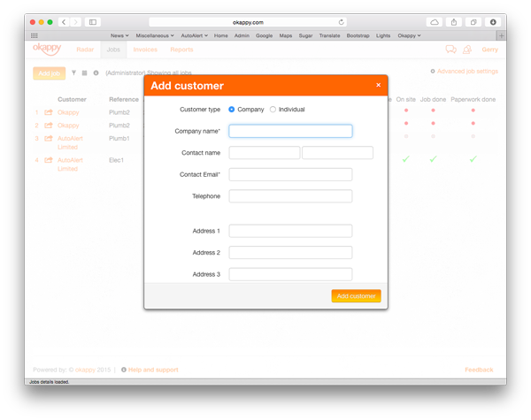Click the Address 2 input field
This screenshot has width=531, height=420.
pos(290,253)
